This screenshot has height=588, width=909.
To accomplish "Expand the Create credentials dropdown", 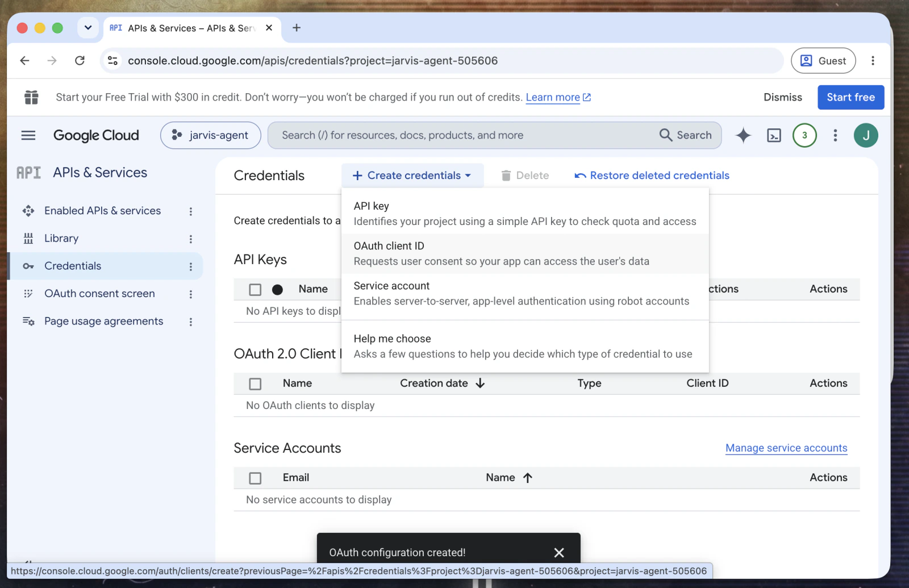I will tap(412, 176).
